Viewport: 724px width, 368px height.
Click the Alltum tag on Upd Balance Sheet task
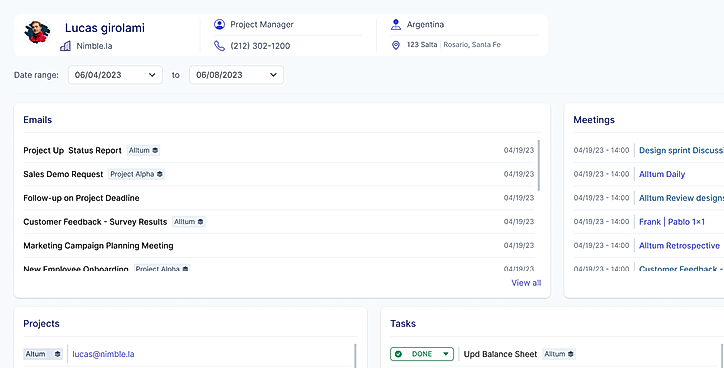tap(559, 354)
